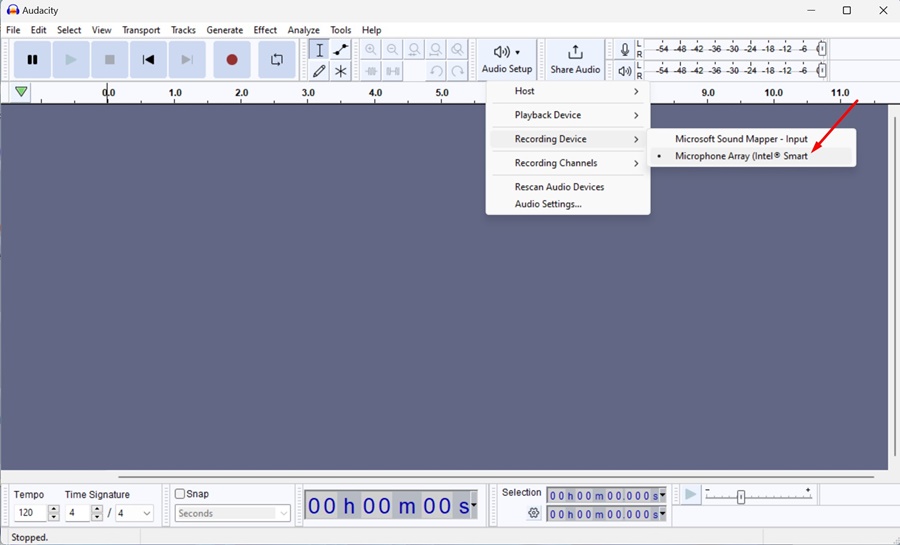900x545 pixels.
Task: Open the Transport menu
Action: point(141,30)
